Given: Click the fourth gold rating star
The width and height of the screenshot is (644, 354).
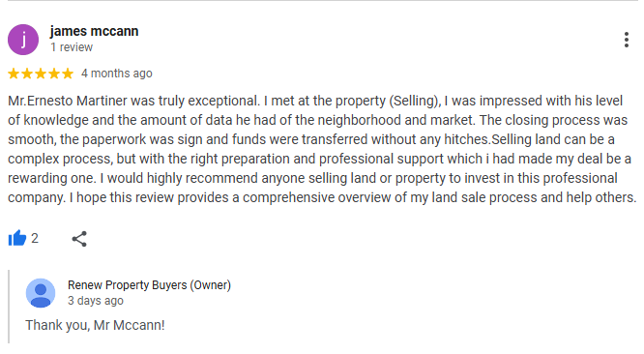Looking at the screenshot, I should [x=54, y=74].
